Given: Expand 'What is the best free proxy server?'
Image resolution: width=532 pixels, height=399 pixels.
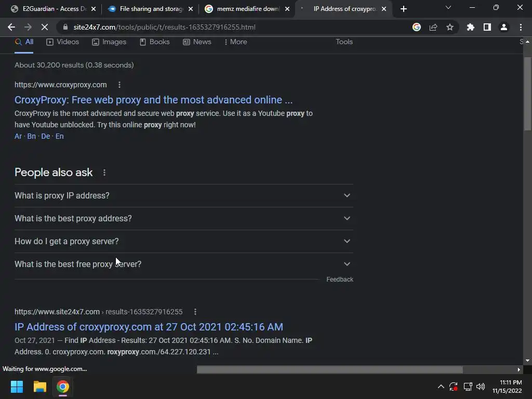Looking at the screenshot, I should tap(184, 264).
